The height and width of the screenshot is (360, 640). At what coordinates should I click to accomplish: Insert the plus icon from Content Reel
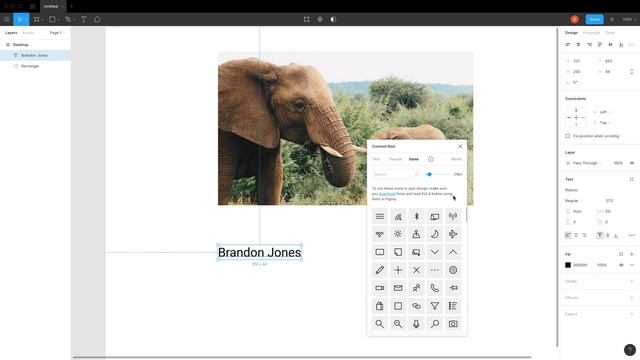click(x=398, y=270)
